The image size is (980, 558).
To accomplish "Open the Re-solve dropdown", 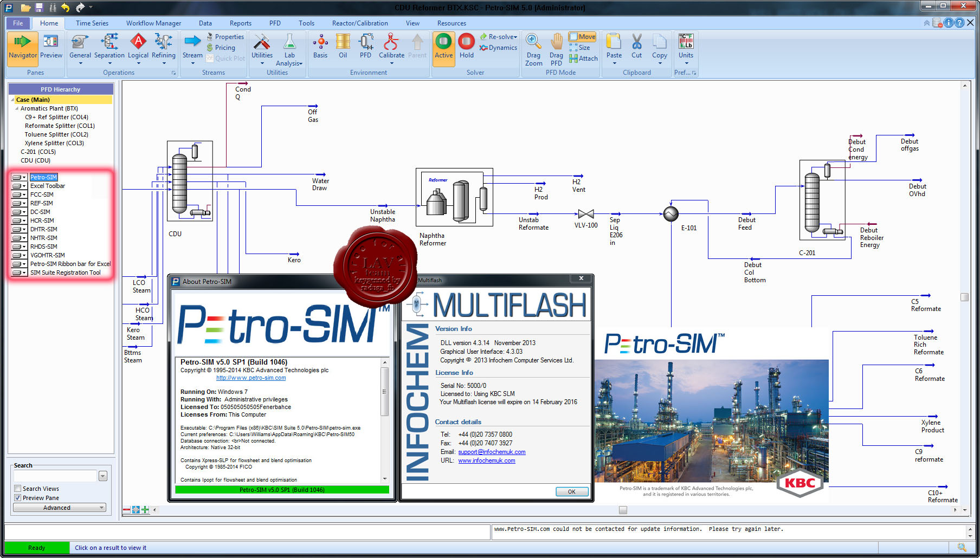I will (x=499, y=37).
